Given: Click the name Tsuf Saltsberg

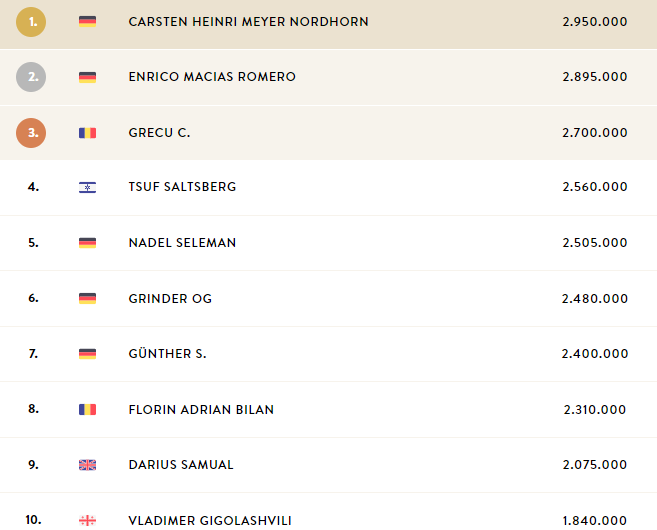Looking at the screenshot, I should point(182,187).
